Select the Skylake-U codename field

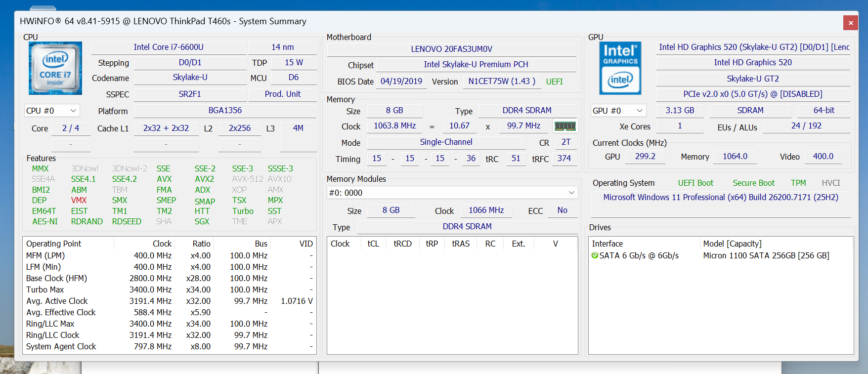(x=190, y=78)
